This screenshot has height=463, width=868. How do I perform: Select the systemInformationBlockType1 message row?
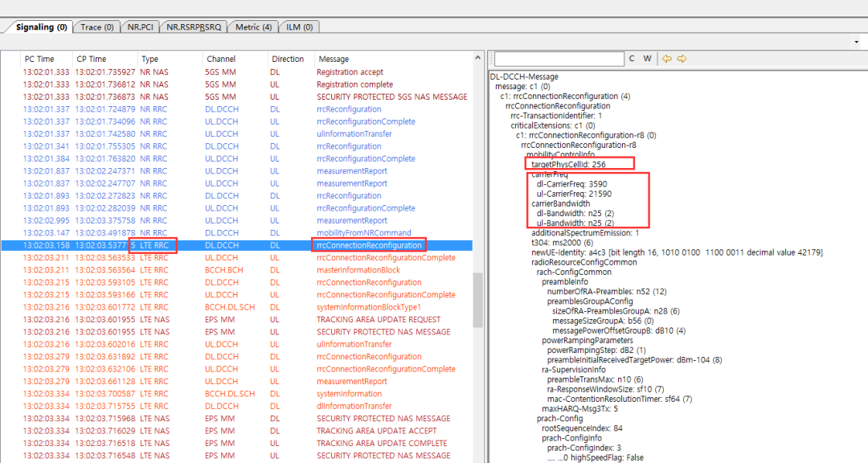point(237,307)
